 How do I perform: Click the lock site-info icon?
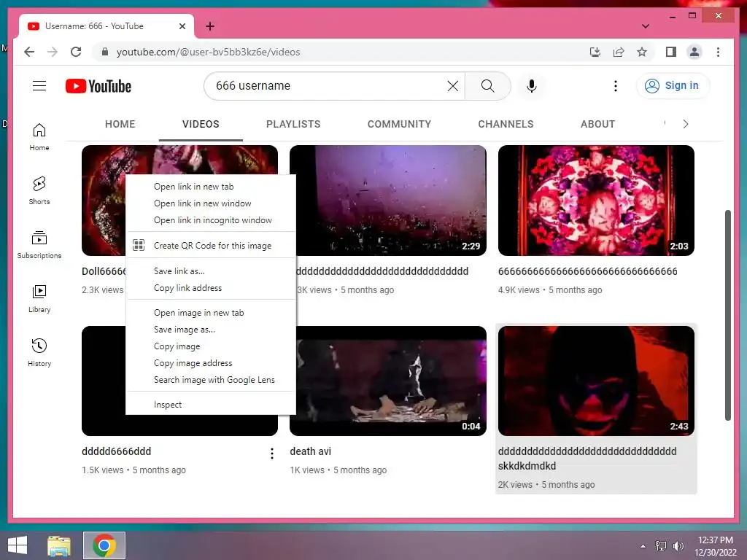[105, 52]
